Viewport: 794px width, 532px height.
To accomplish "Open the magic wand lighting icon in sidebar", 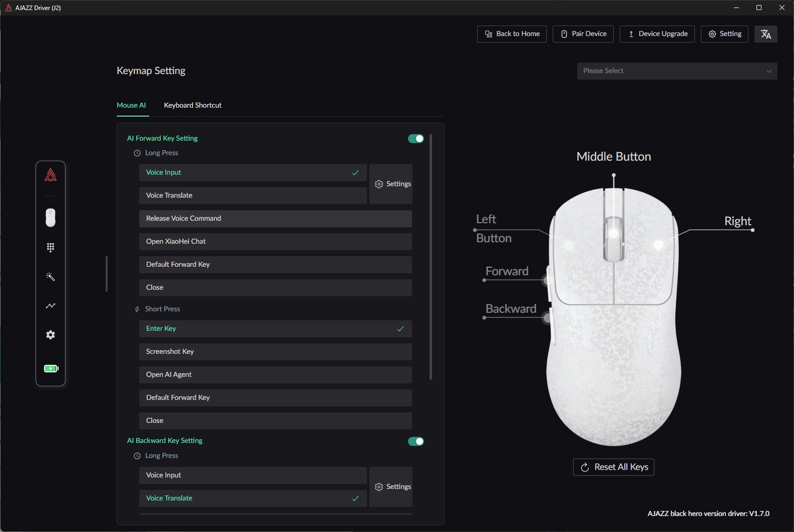I will tap(51, 276).
